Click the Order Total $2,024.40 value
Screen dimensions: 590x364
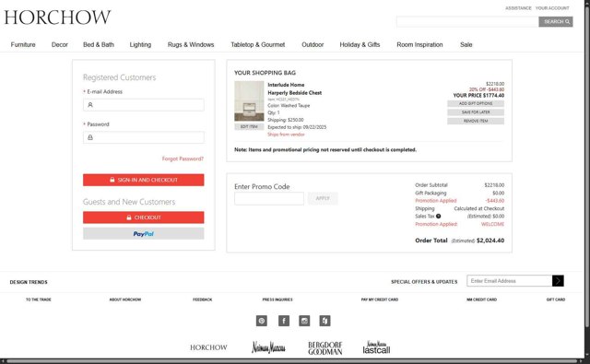point(490,241)
